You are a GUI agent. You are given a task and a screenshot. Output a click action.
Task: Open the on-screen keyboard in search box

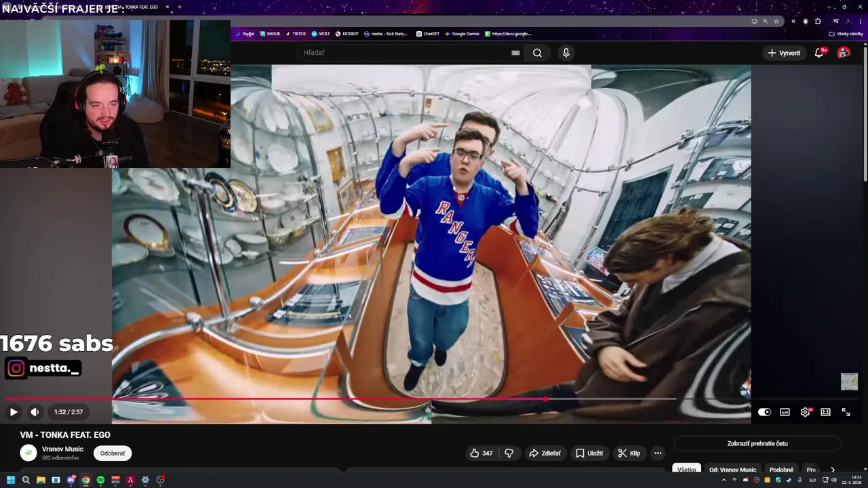point(515,53)
